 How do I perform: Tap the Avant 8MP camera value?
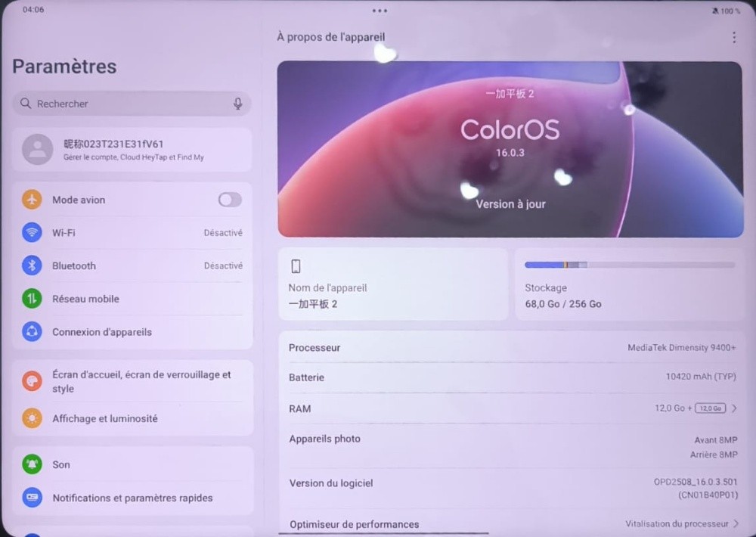point(716,440)
